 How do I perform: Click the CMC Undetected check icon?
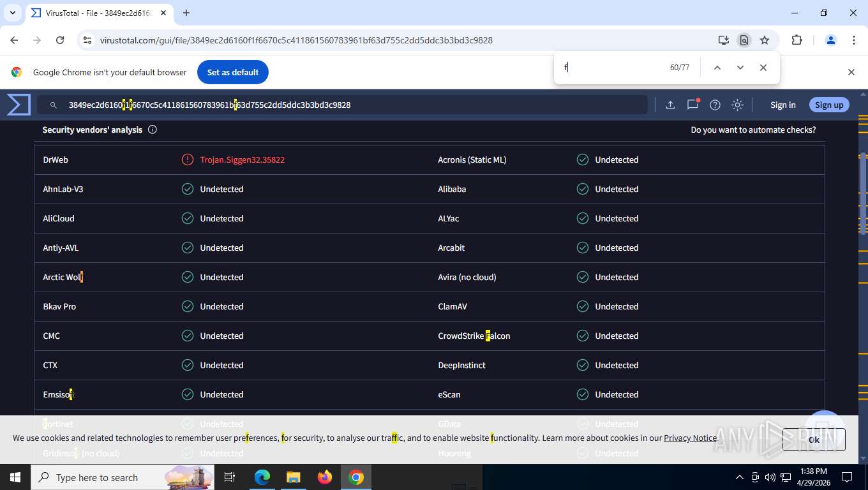click(188, 336)
